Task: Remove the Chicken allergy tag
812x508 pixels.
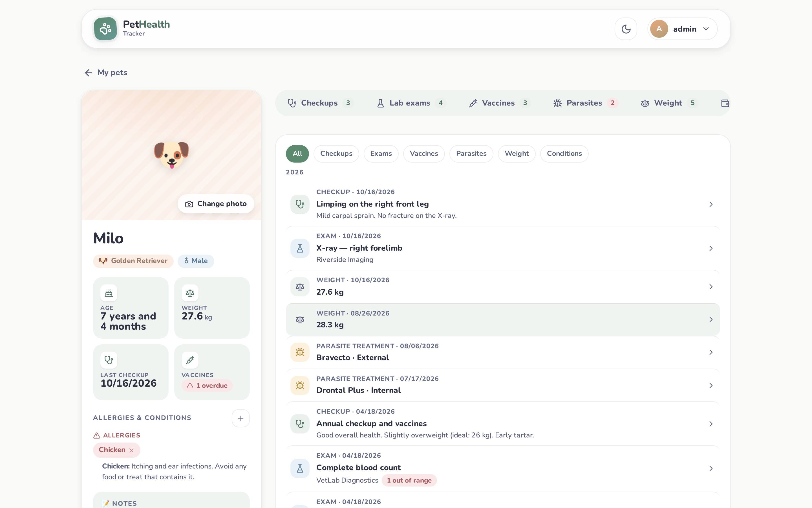Action: [132, 450]
